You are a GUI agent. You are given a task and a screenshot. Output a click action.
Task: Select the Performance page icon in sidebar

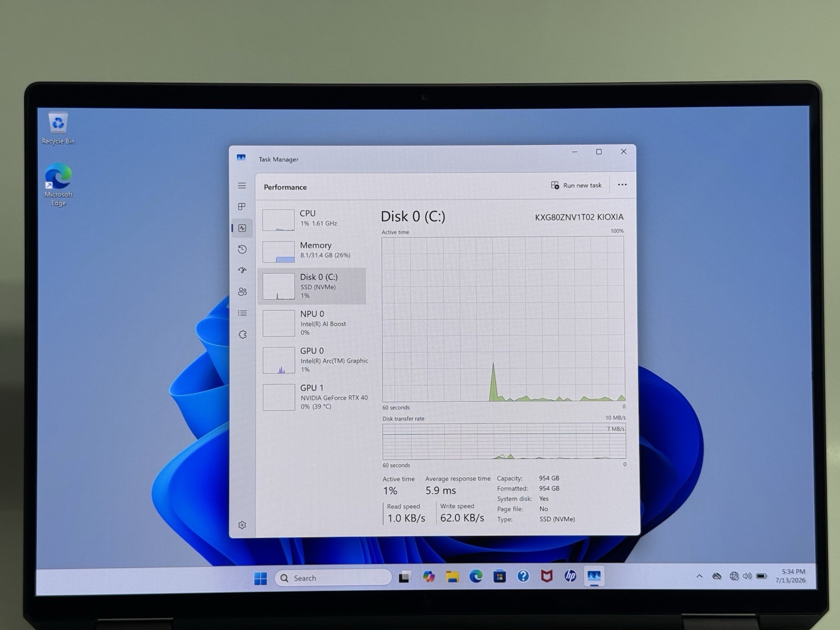[x=242, y=228]
